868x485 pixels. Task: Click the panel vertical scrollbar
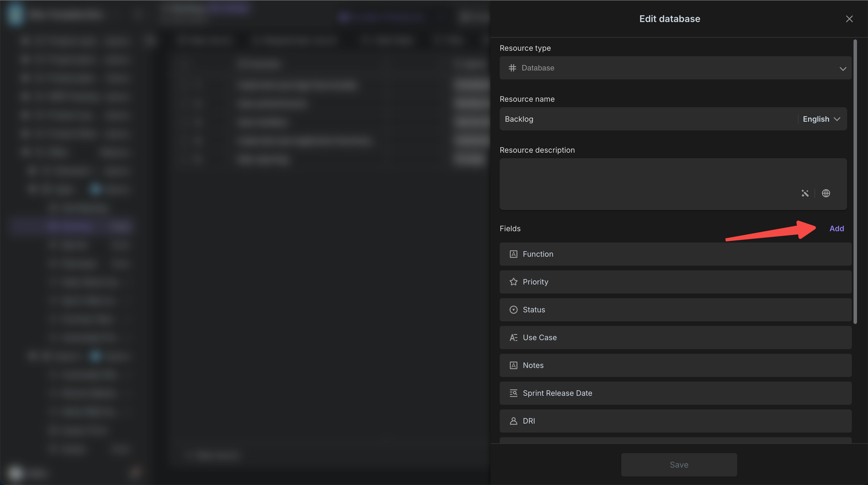click(x=855, y=181)
